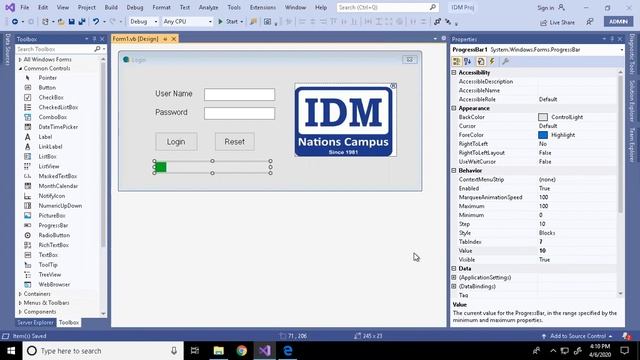Pick the Button control in Toolbox

click(47, 87)
